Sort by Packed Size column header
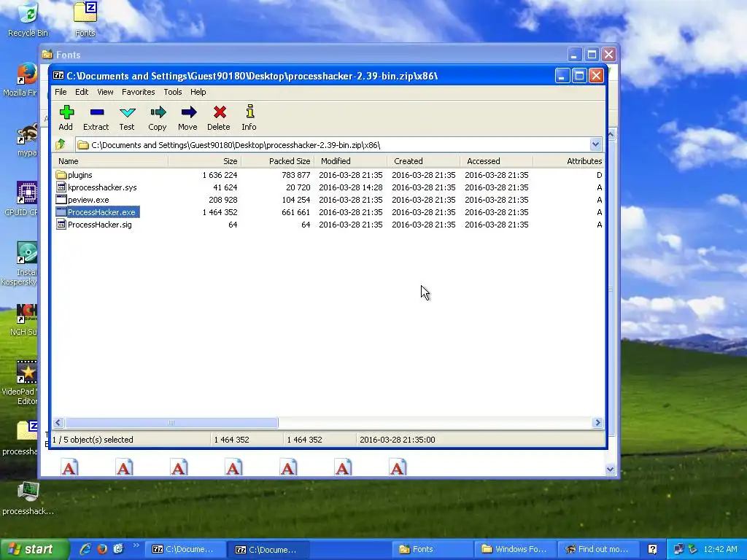Viewport: 747px width, 560px height. coord(277,161)
